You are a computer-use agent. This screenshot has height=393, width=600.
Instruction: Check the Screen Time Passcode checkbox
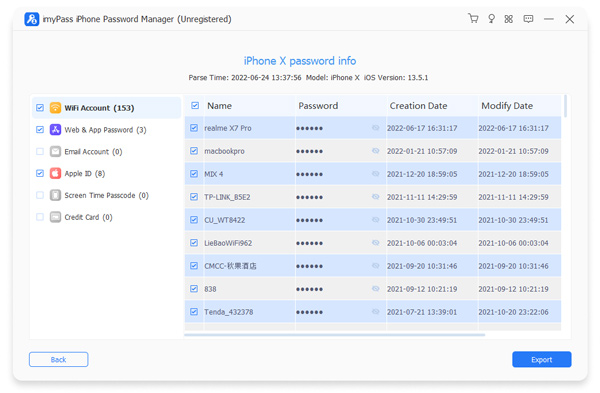(40, 195)
